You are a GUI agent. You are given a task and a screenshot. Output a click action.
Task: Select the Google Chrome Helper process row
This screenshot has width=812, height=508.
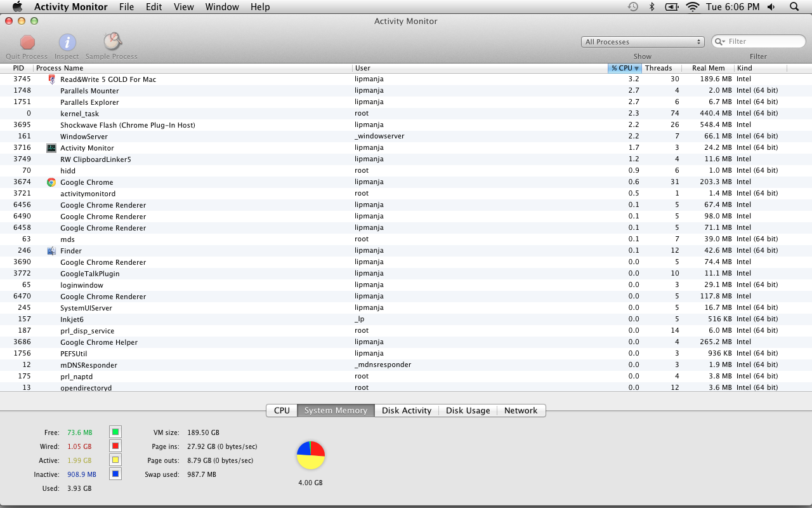(406, 342)
